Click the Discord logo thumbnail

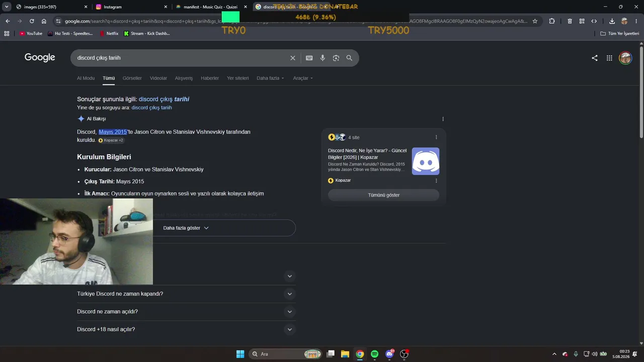pos(426,161)
